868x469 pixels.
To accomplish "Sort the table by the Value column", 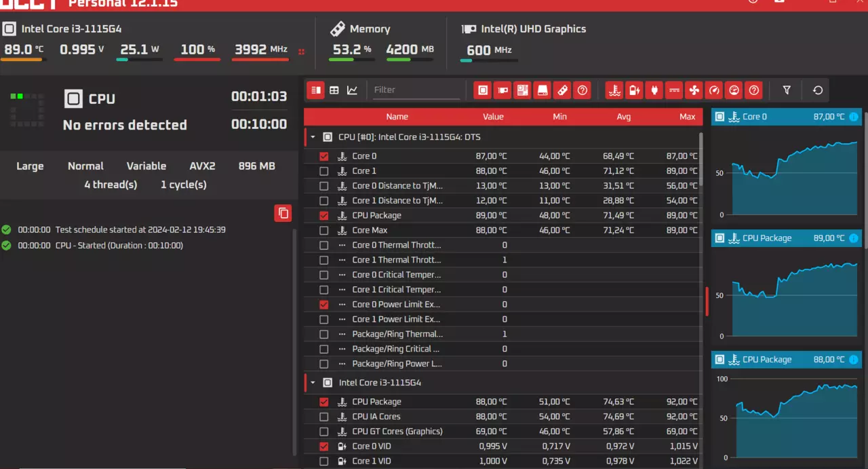I will click(493, 117).
